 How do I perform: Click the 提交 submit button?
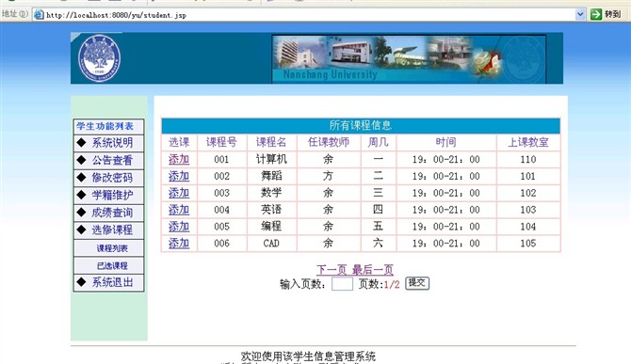pos(417,283)
